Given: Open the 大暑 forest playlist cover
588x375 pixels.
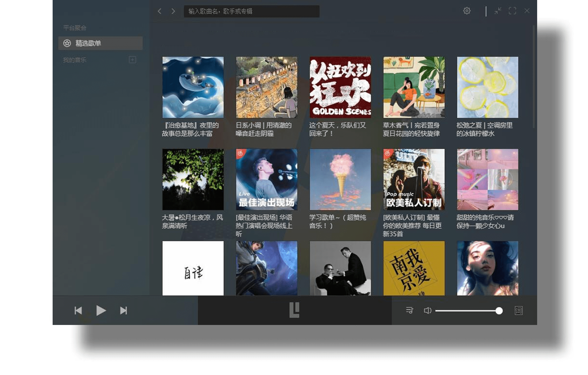Looking at the screenshot, I should pyautogui.click(x=193, y=180).
